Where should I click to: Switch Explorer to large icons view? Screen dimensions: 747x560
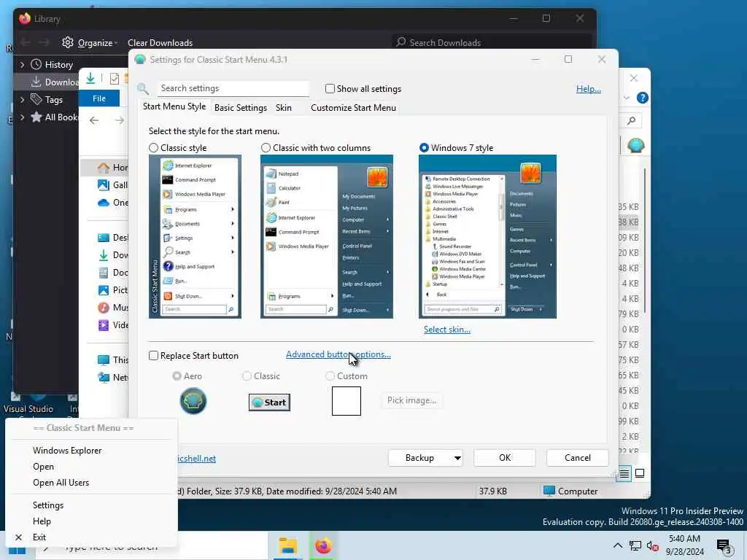(640, 473)
